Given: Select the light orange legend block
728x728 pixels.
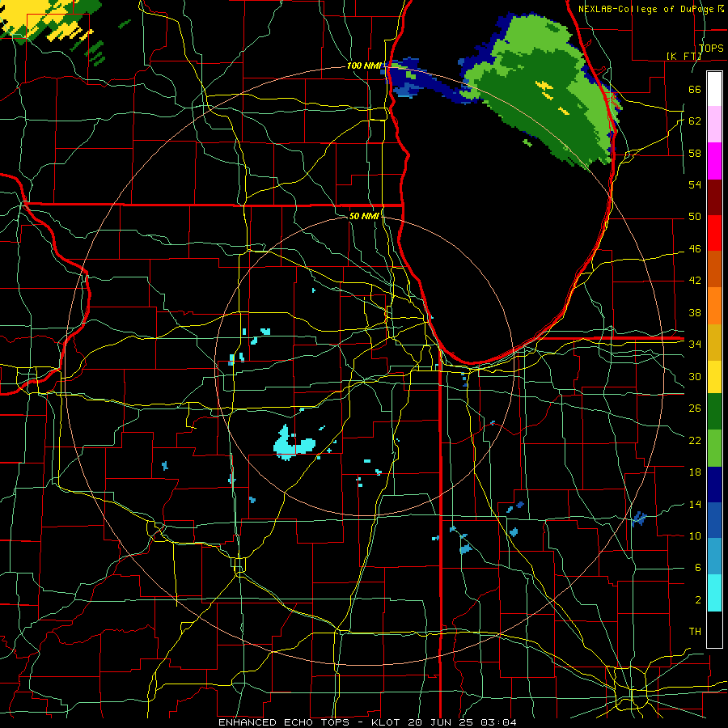Looking at the screenshot, I should 714,306.
